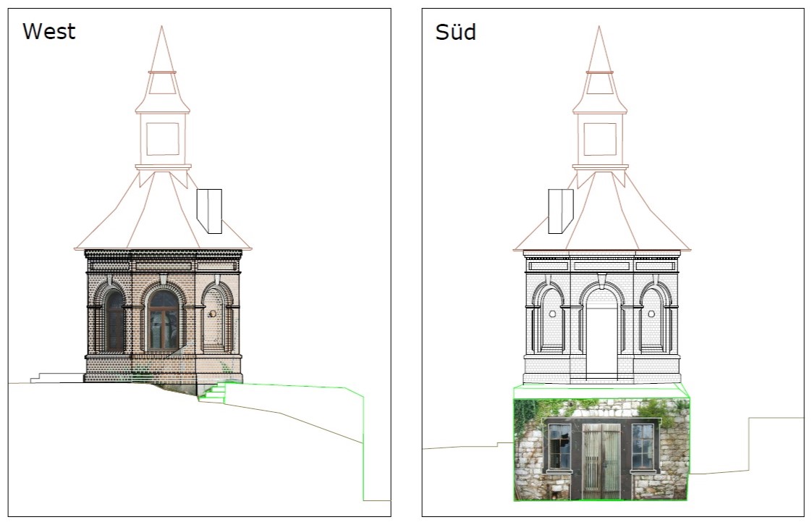Click the square lantern panel in the West view
Screen dimensions: 812x525
(163, 138)
